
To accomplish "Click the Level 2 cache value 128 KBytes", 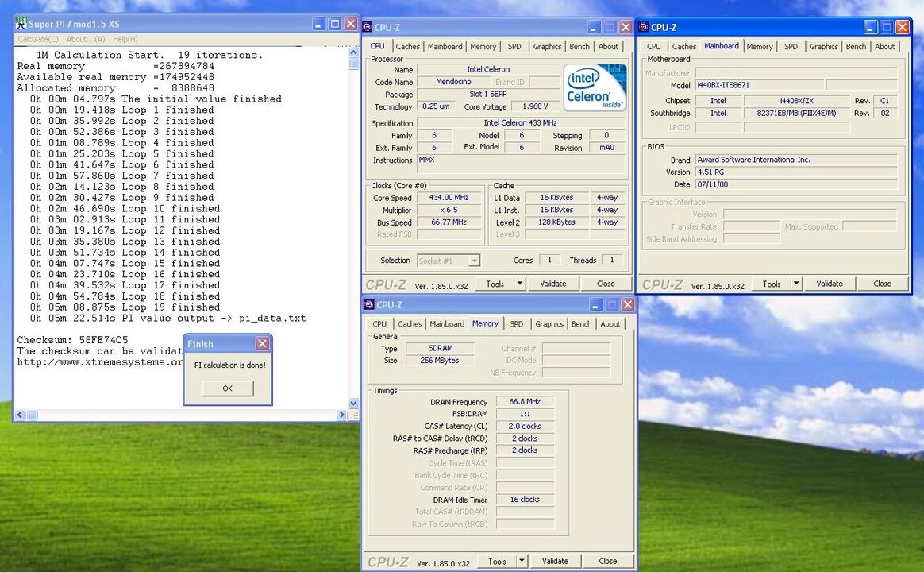I will (x=556, y=222).
